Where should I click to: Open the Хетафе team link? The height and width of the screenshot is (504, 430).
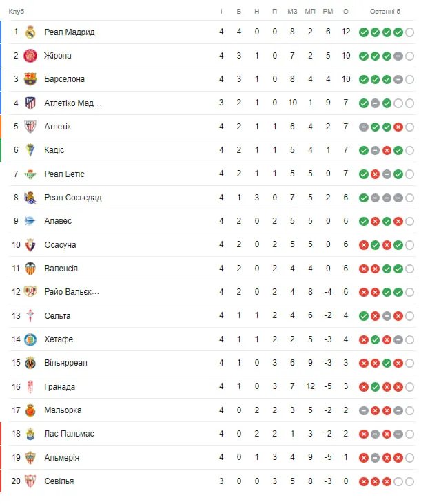coord(59,339)
